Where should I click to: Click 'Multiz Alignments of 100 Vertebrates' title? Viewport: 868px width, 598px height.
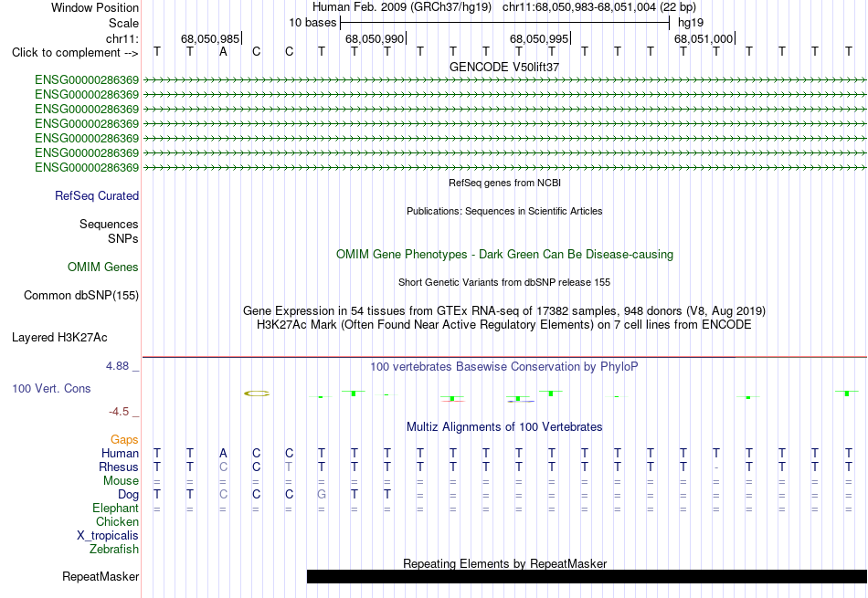pyautogui.click(x=504, y=427)
